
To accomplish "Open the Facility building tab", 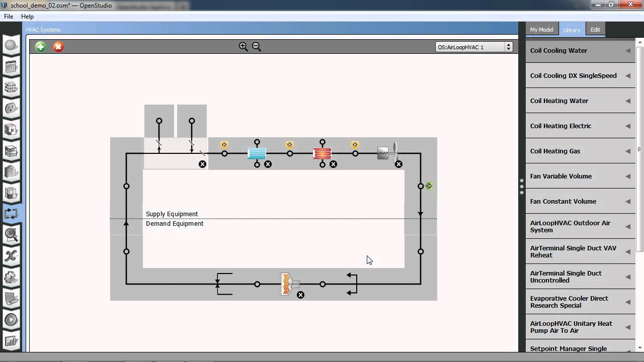I will 11,172.
